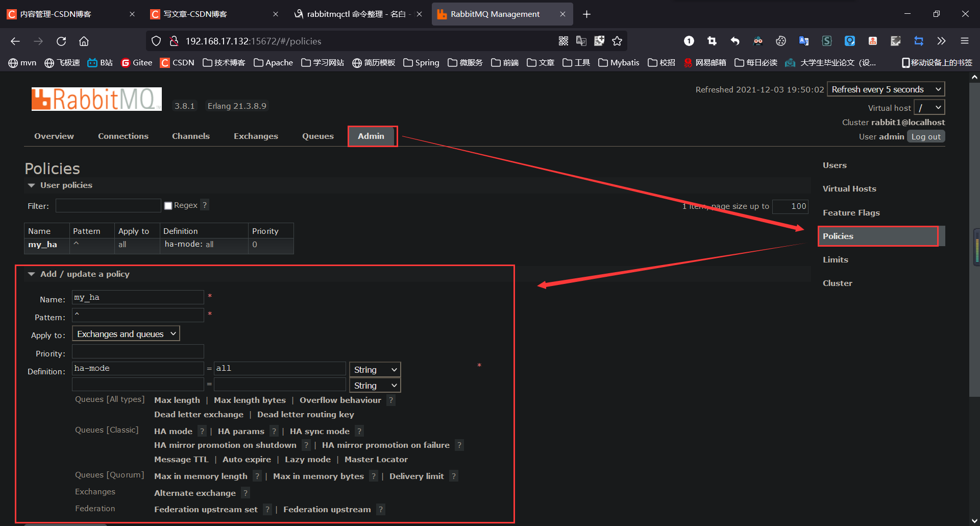The width and height of the screenshot is (980, 526).
Task: Open the 网易邮箱 bookmark
Action: 705,62
